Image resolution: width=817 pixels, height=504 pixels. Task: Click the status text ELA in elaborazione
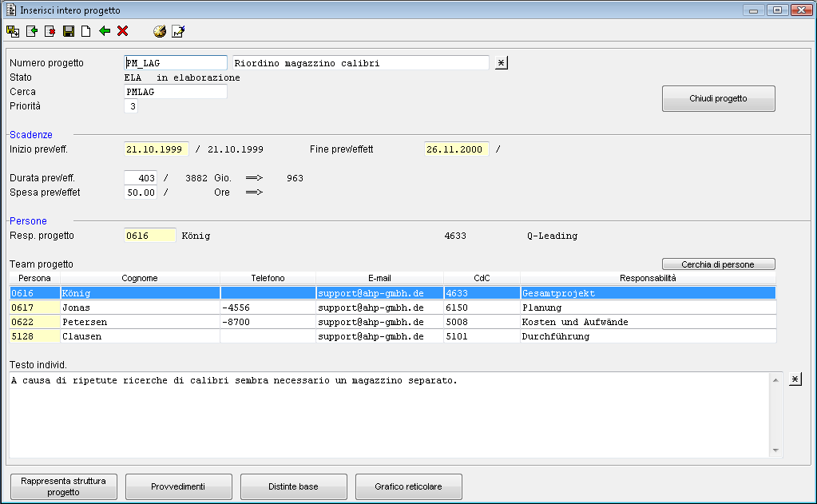click(182, 77)
